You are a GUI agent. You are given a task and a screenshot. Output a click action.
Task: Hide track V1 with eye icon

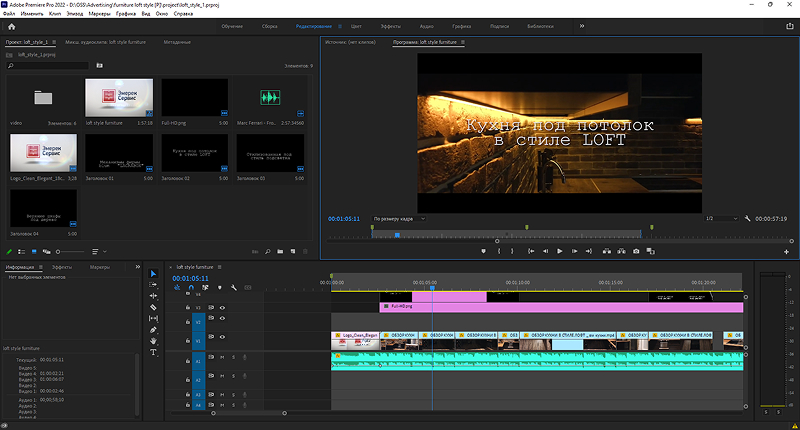tap(222, 337)
